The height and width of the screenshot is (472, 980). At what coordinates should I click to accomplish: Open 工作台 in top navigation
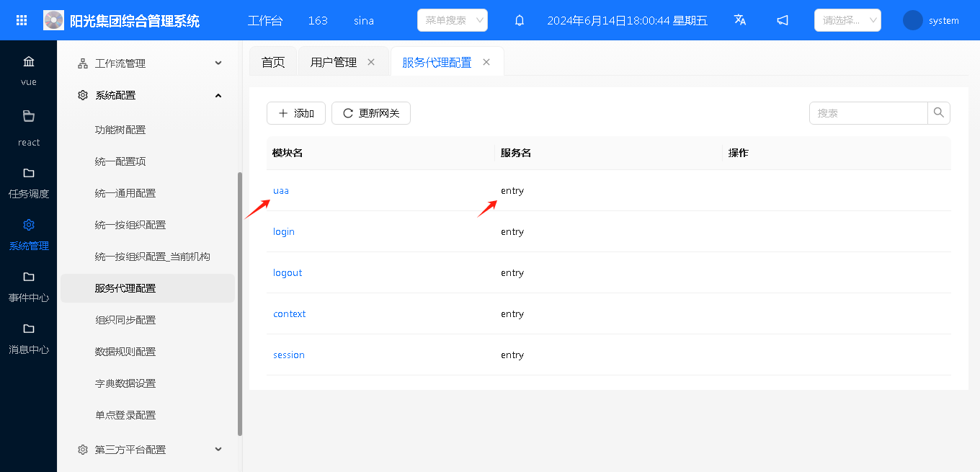pos(265,20)
